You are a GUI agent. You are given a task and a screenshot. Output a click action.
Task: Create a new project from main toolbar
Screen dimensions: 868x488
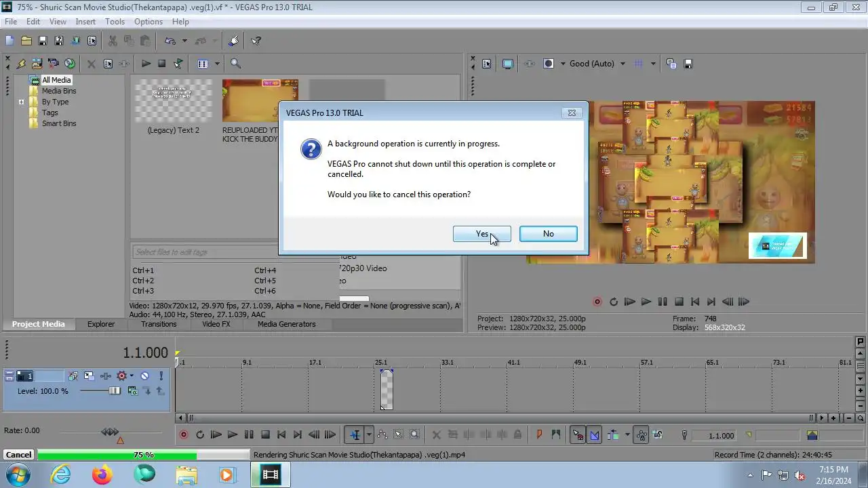[9, 41]
